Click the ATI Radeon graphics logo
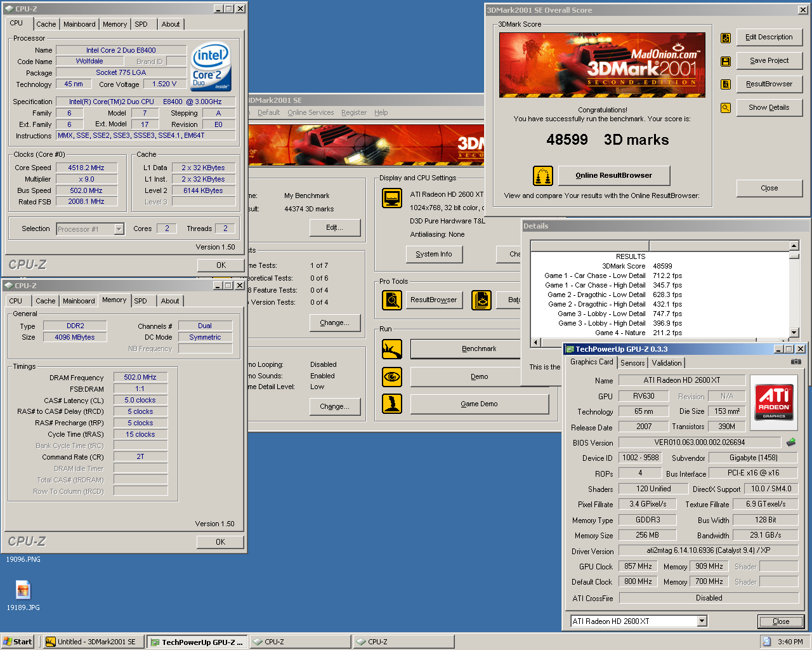Screen dimensions: 812x650 click(774, 401)
